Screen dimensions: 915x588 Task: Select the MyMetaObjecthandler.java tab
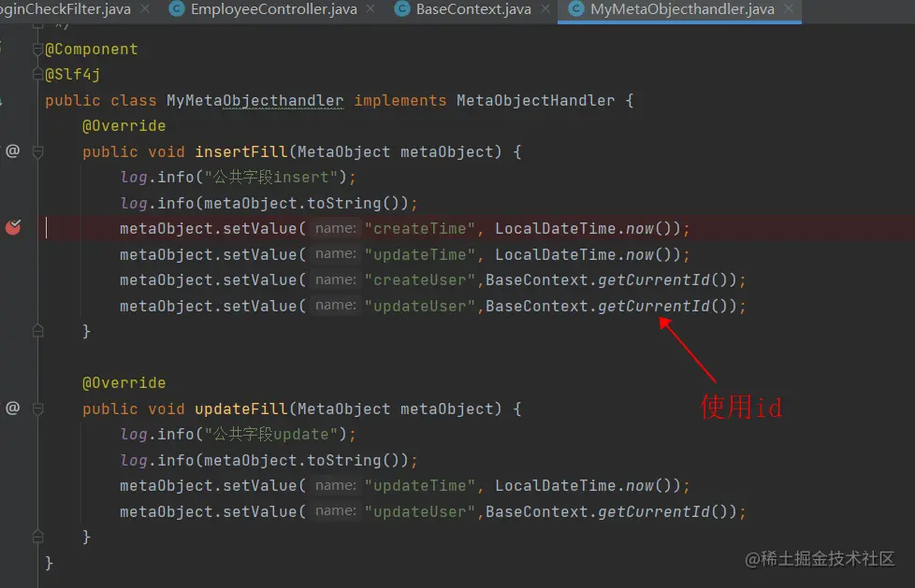(682, 9)
